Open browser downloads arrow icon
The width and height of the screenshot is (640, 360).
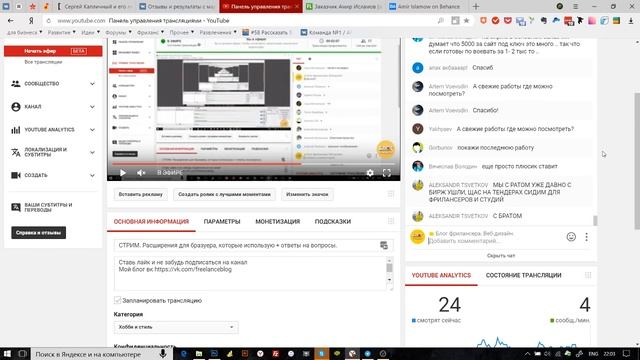coord(631,21)
